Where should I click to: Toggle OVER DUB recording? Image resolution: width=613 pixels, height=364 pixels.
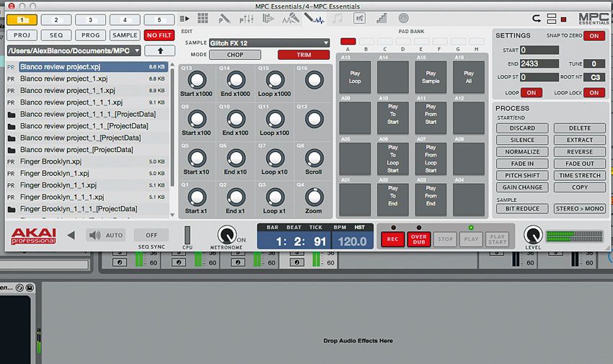tap(419, 239)
